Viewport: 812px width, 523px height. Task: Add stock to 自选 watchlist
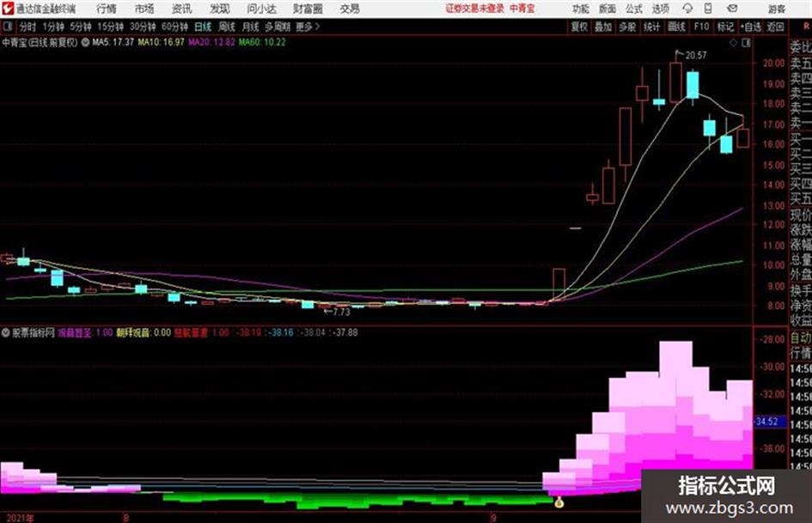coord(751,27)
